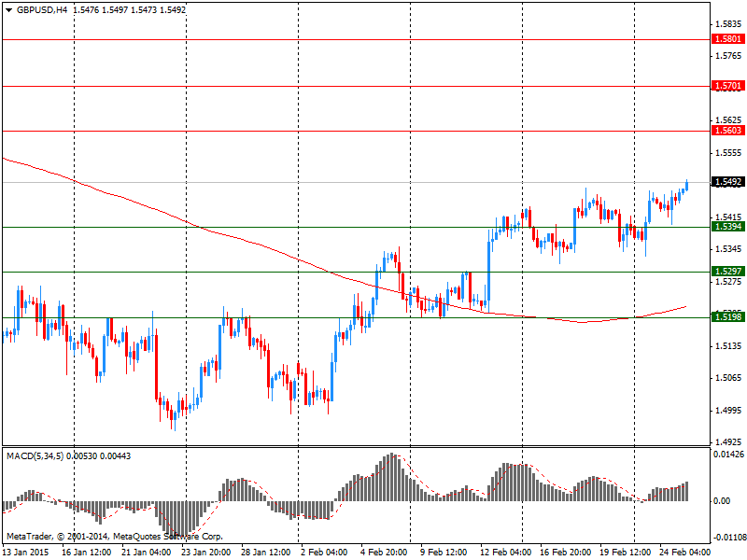This screenshot has height=560, width=747.
Task: Click the 1.4995 price scale value
Action: [x=728, y=411]
